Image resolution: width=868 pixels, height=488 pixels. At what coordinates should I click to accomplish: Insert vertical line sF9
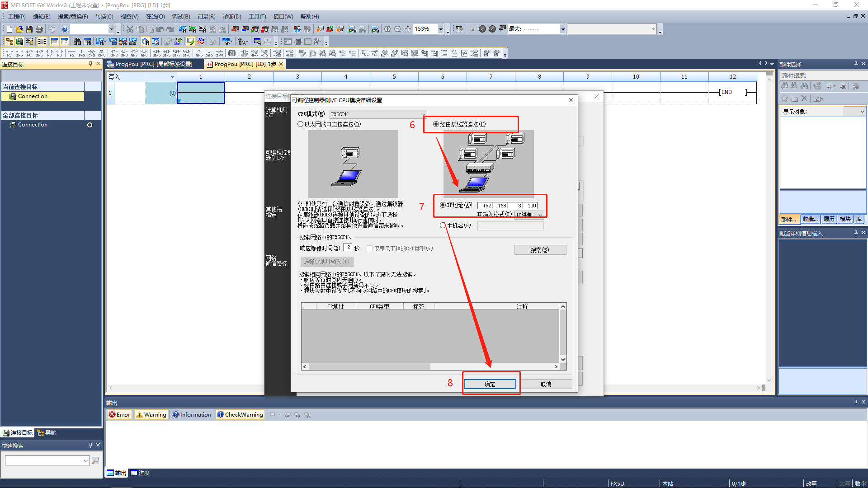pos(82,53)
